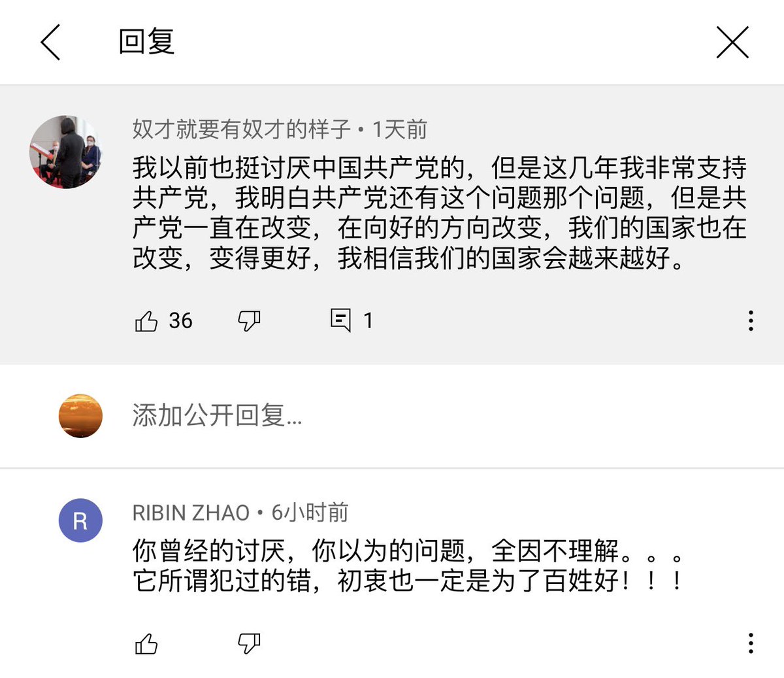Tap your own sunset avatar
784x678 pixels.
point(80,416)
